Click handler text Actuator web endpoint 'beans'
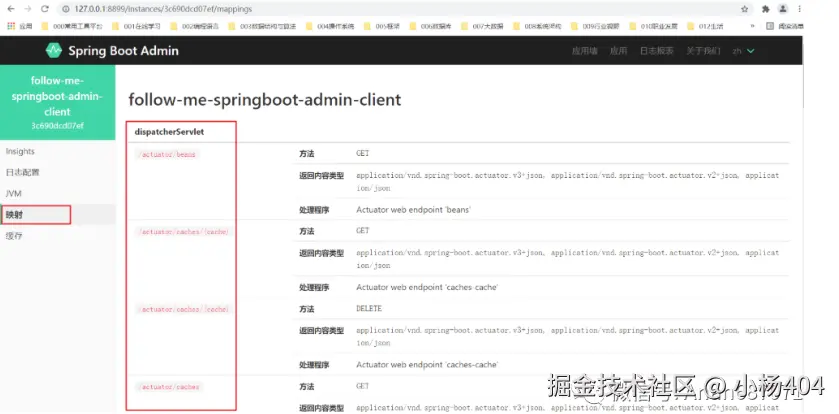839x414 pixels. click(x=413, y=210)
